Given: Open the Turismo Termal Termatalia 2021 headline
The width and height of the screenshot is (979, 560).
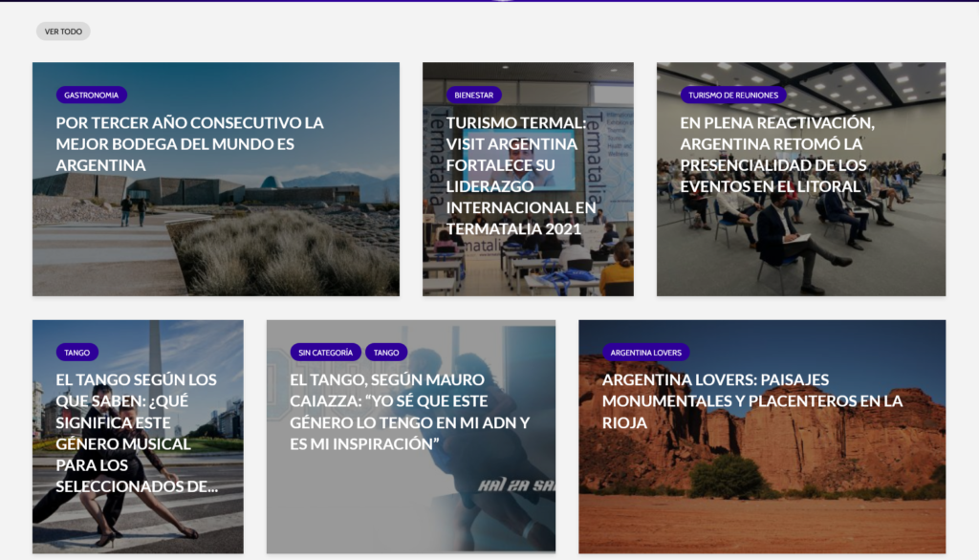Looking at the screenshot, I should point(512,175).
